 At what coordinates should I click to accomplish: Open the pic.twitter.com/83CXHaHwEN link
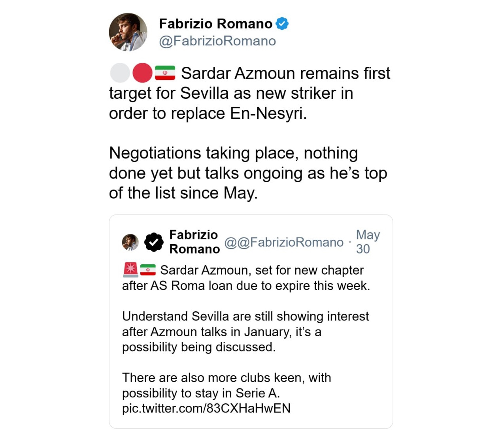(206, 408)
